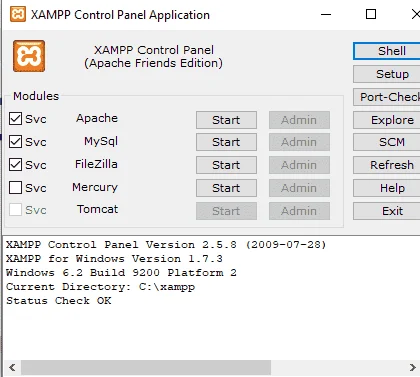Open the SCM button
This screenshot has height=377, width=420.
[x=387, y=142]
